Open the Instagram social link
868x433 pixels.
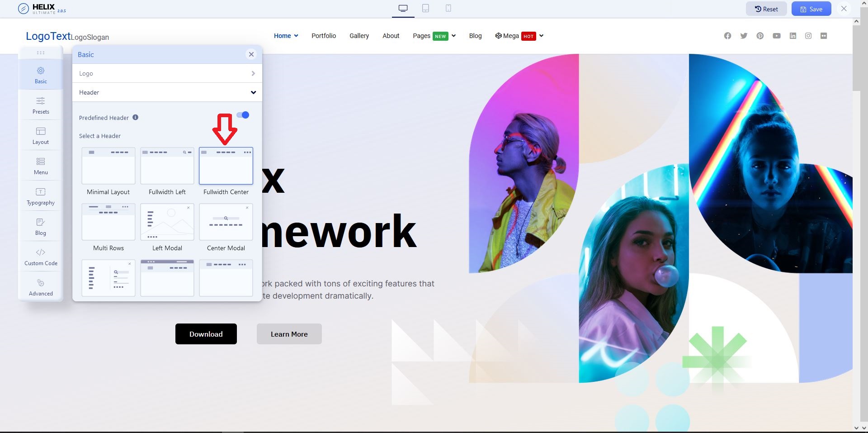(808, 36)
